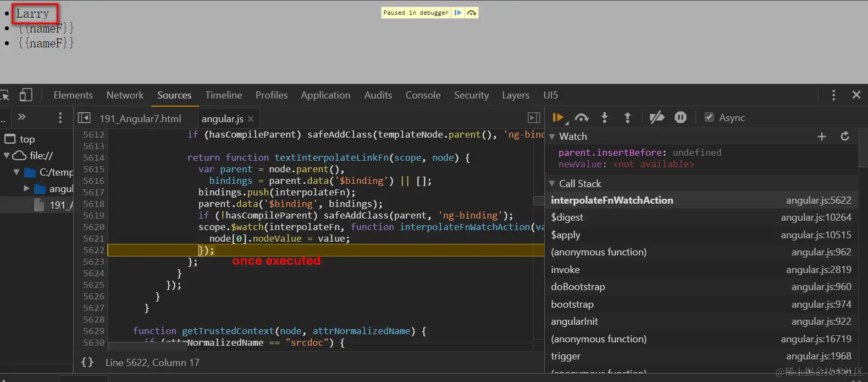Open angular.js:10515 source link
868x382 pixels.
click(x=816, y=235)
